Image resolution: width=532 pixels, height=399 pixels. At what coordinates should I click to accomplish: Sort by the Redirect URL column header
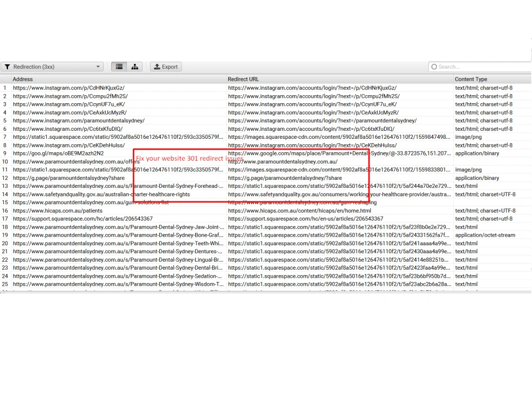[x=243, y=79]
